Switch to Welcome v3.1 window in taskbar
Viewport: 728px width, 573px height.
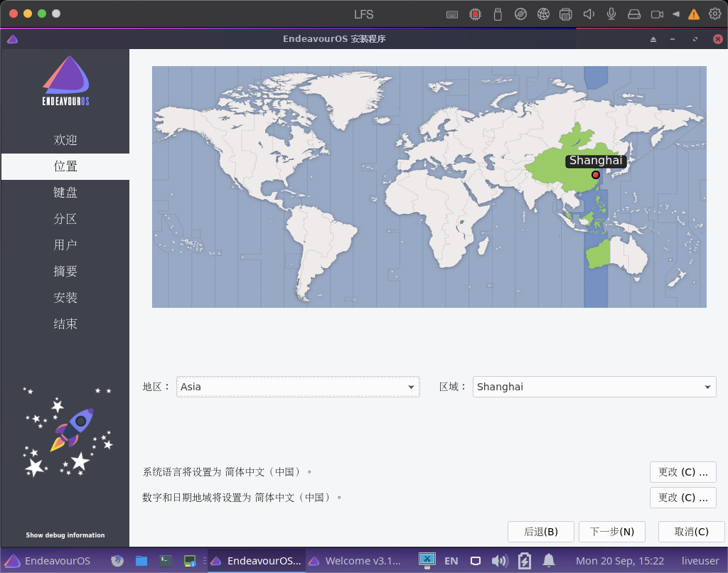355,561
